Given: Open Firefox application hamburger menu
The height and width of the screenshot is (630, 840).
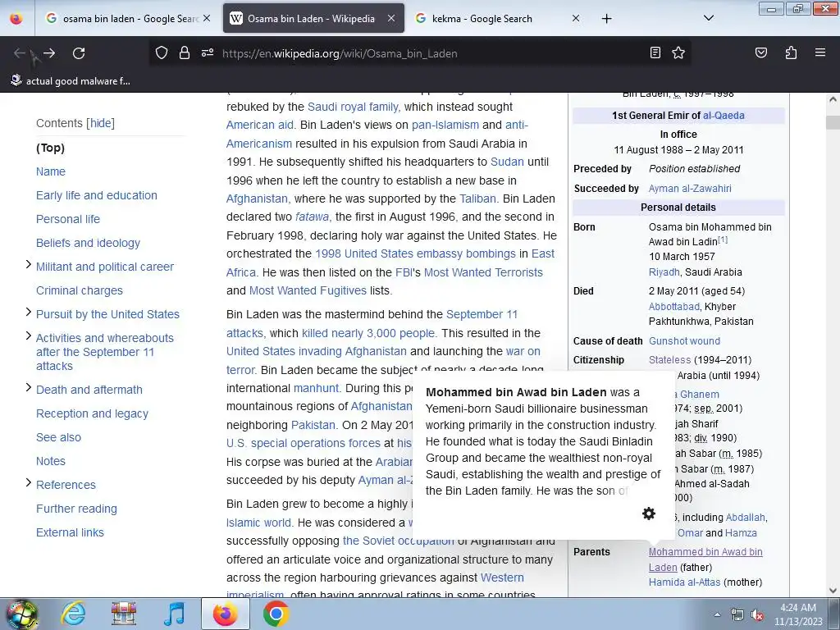Looking at the screenshot, I should [820, 52].
